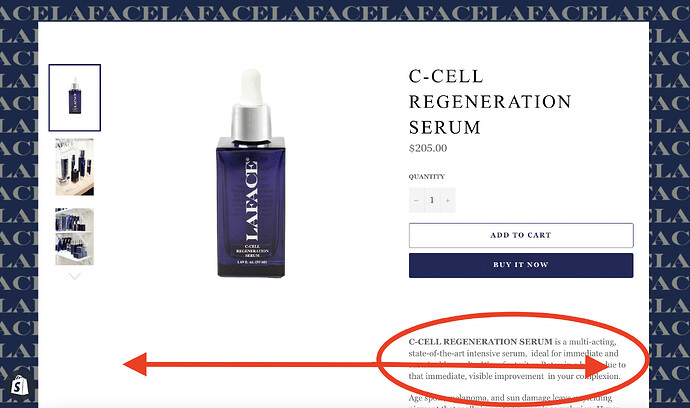Image resolution: width=690 pixels, height=408 pixels.
Task: Decrease quantity with the minus button
Action: pos(416,200)
